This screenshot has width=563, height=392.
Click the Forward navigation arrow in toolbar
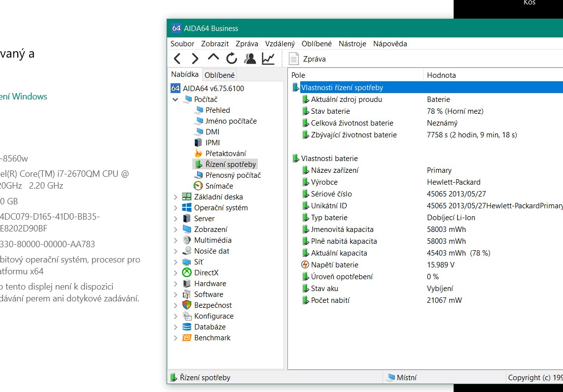(195, 59)
